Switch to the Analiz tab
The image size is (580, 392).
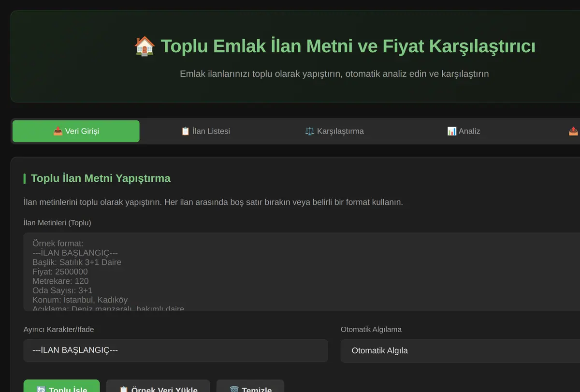pyautogui.click(x=464, y=131)
